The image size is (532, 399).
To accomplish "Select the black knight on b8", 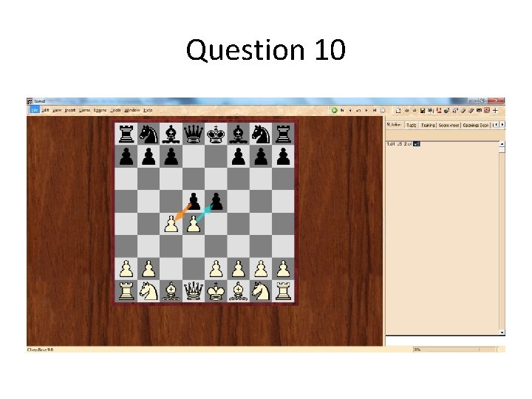I will (149, 134).
